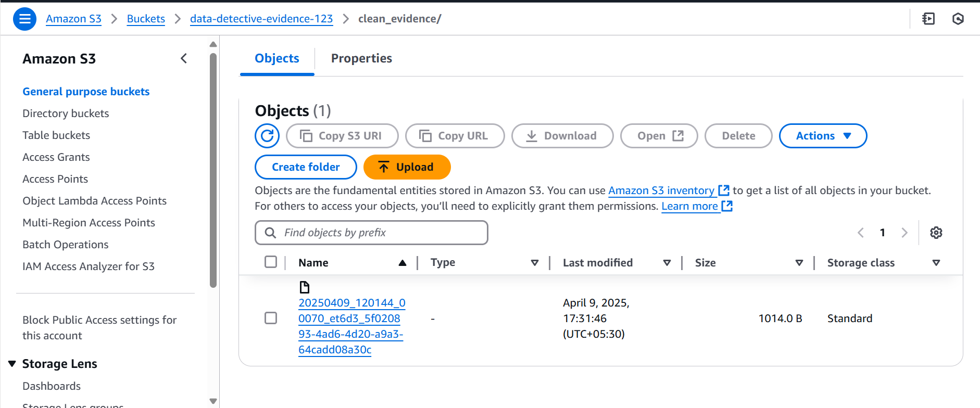Click the April 9, 2025 modified date
This screenshot has height=408, width=980.
pyautogui.click(x=596, y=318)
